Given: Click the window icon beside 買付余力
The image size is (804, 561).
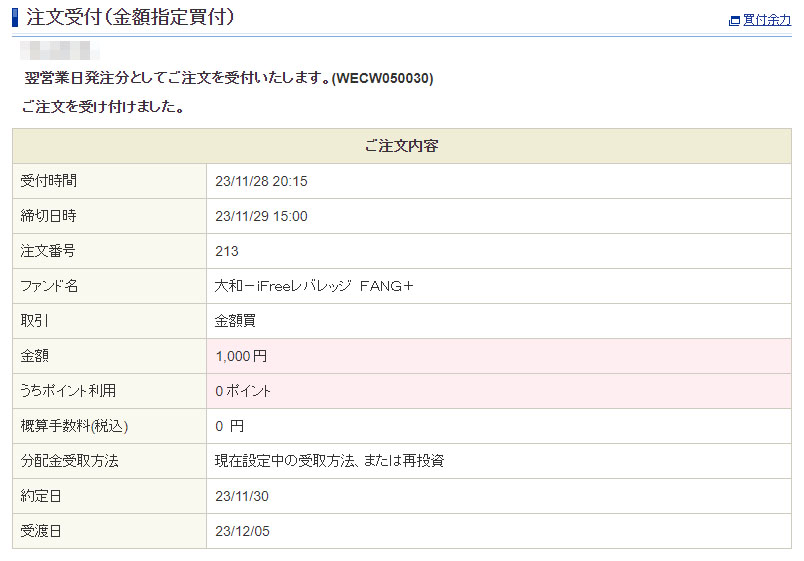Looking at the screenshot, I should tap(735, 20).
